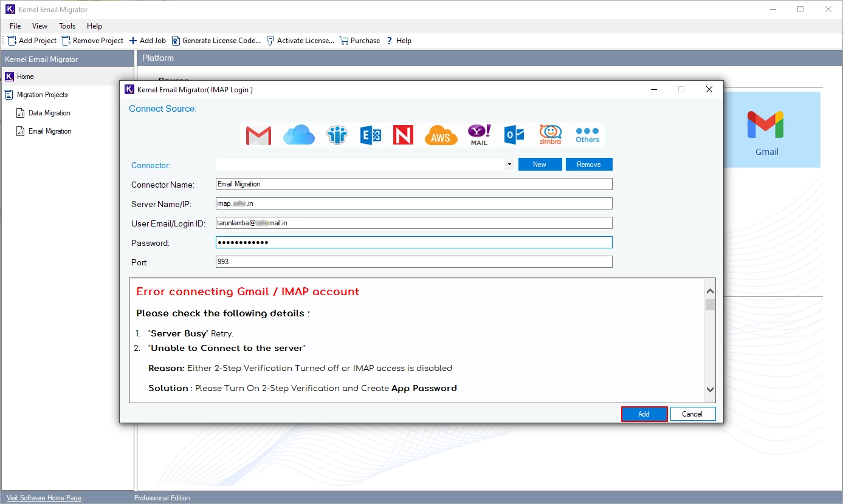Open the Connector dropdown list
This screenshot has width=843, height=504.
[x=509, y=165]
